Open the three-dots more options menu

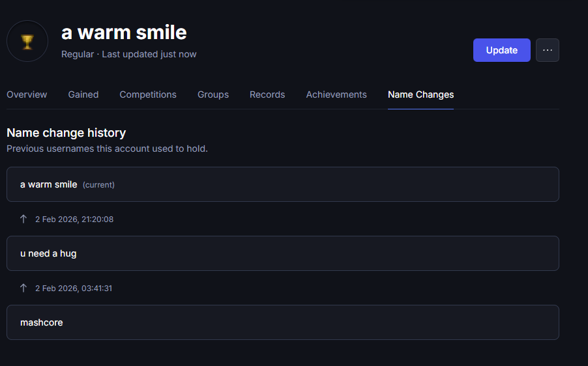coord(547,50)
